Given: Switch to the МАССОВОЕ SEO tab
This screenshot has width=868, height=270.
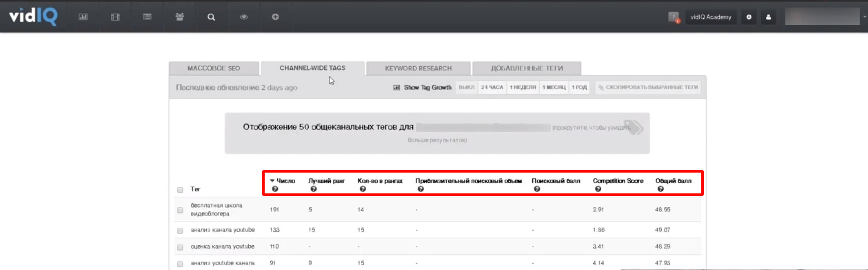Looking at the screenshot, I should click(214, 68).
